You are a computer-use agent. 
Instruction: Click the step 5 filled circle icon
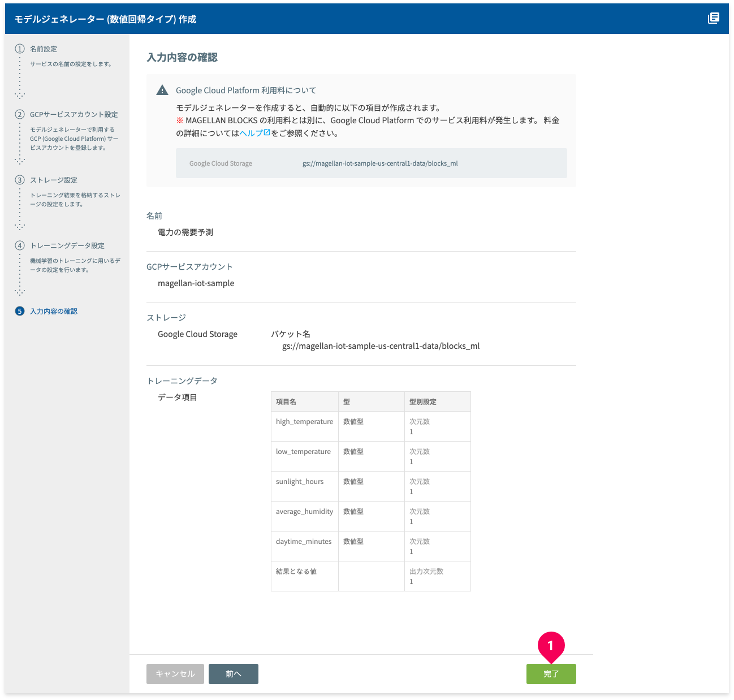coord(20,311)
